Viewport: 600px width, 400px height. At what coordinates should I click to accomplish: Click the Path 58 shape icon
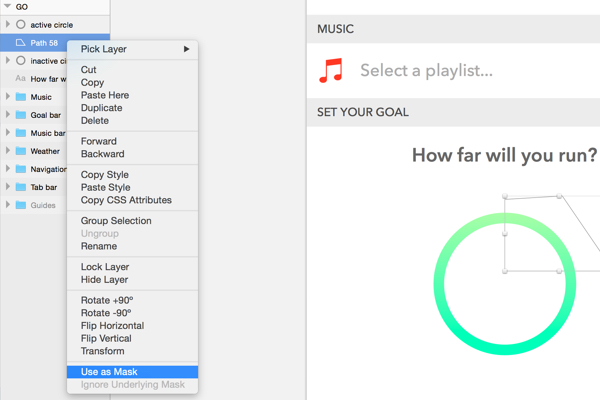click(x=20, y=42)
